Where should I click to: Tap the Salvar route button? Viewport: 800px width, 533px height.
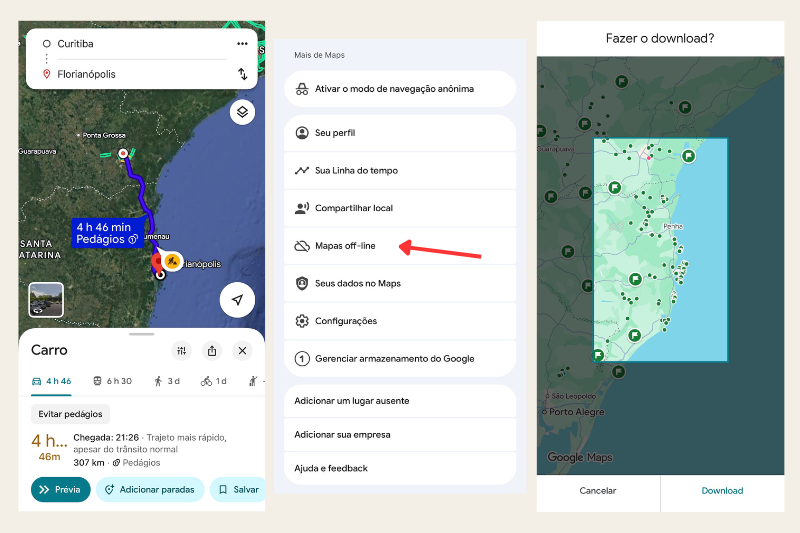pyautogui.click(x=238, y=490)
